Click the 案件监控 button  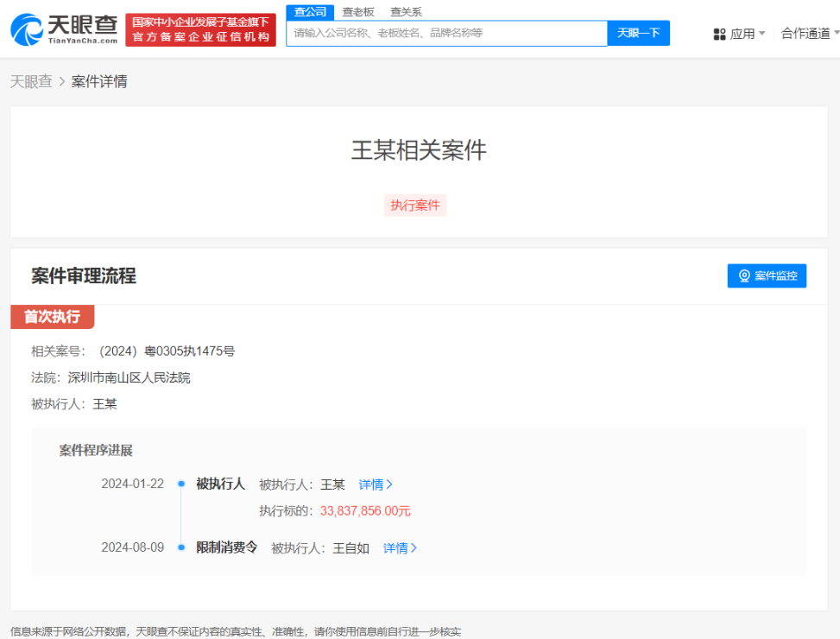[x=767, y=275]
